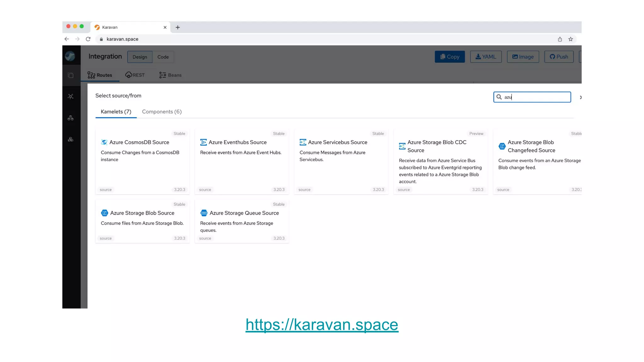Click the Karavan logo in the sidebar
Image resolution: width=644 pixels, height=362 pixels.
click(70, 56)
